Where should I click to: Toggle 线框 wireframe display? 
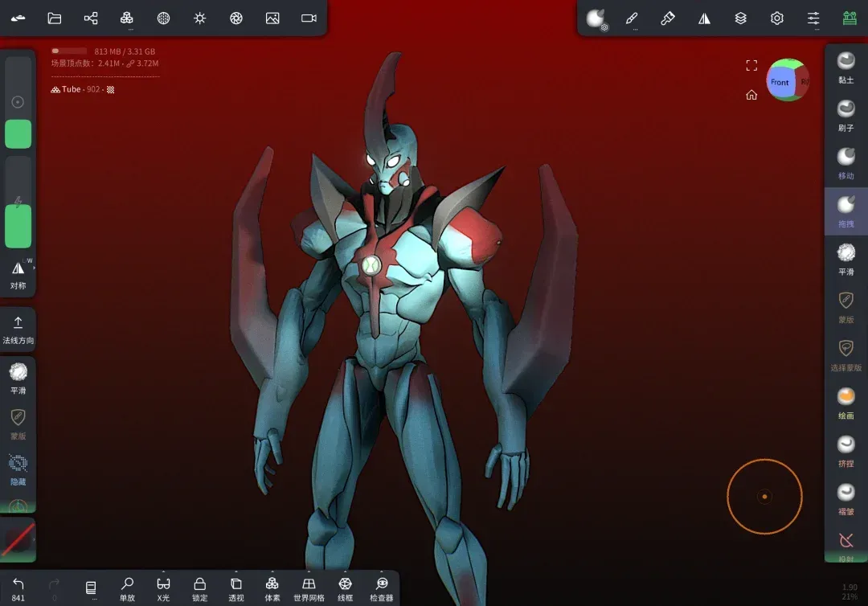345,588
